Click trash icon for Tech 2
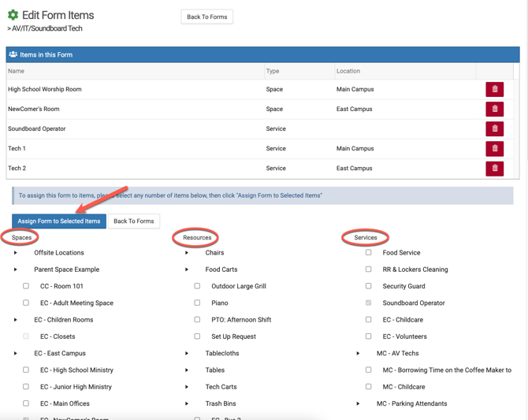Image resolution: width=528 pixels, height=420 pixels. click(x=494, y=168)
